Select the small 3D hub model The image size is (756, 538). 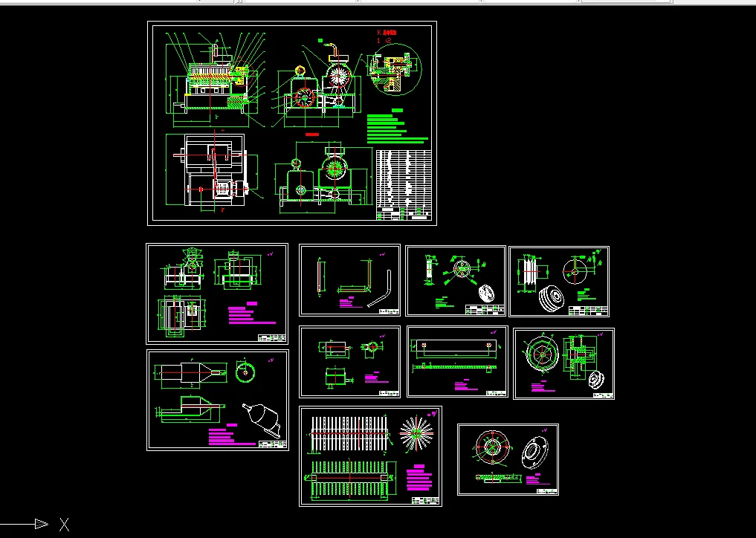pyautogui.click(x=596, y=380)
